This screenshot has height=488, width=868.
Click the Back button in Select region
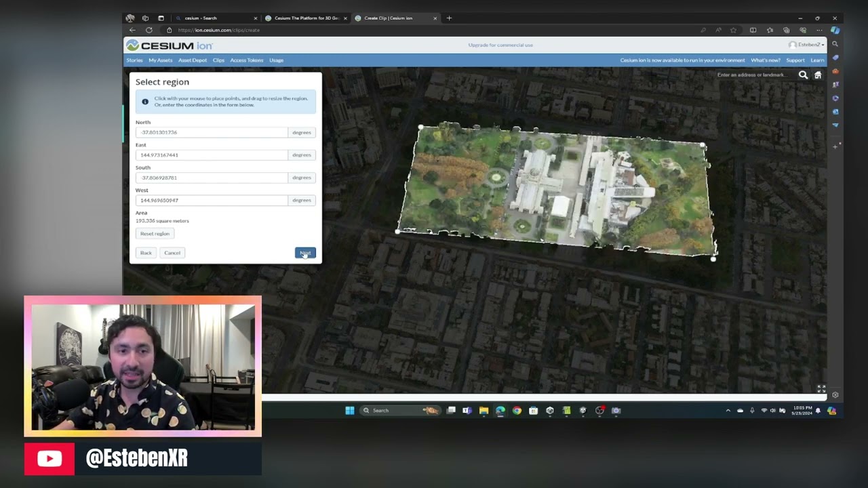tap(146, 253)
